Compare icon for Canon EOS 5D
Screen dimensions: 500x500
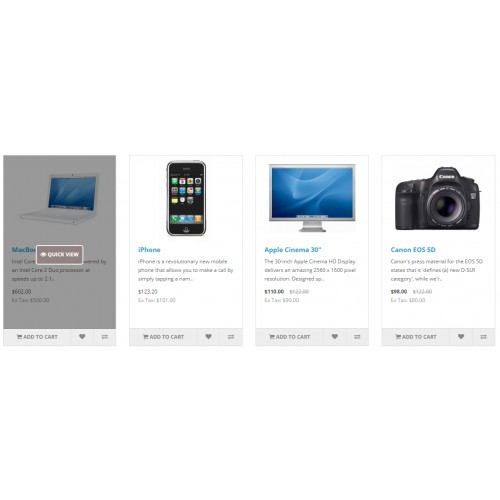[484, 337]
